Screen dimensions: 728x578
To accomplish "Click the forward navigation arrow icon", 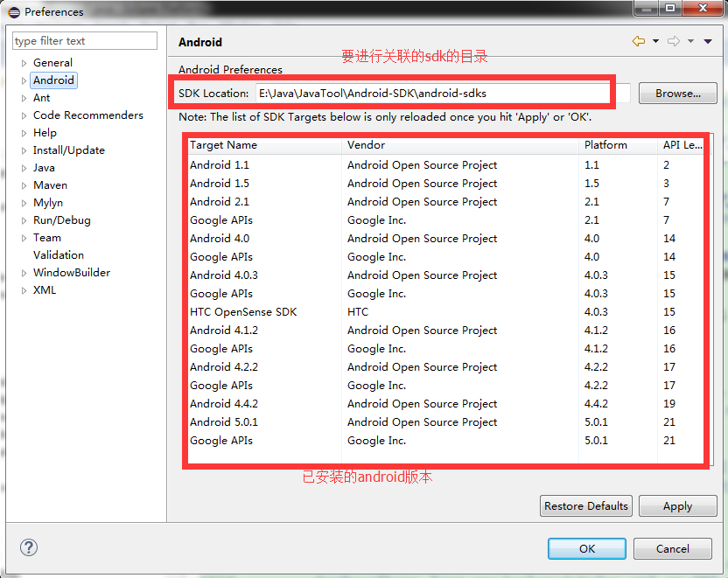I will 674,41.
